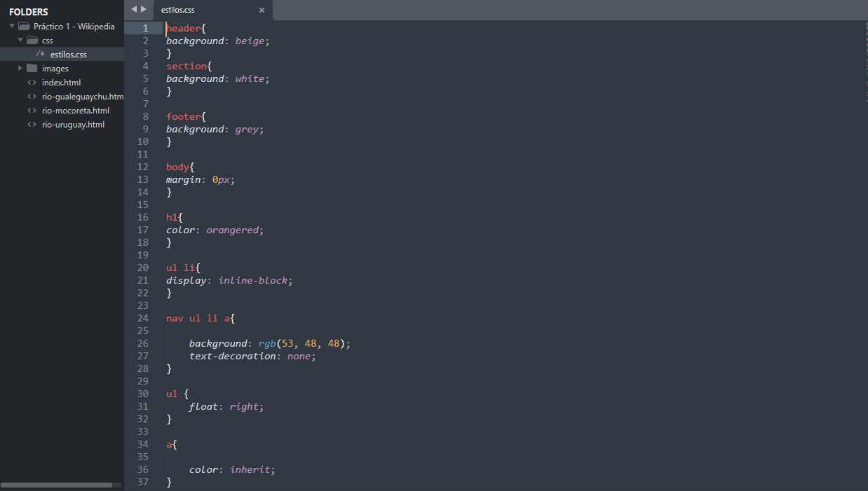Click the HTML icon beside rio-gualeguaychu
The height and width of the screenshot is (491, 868).
(x=32, y=97)
